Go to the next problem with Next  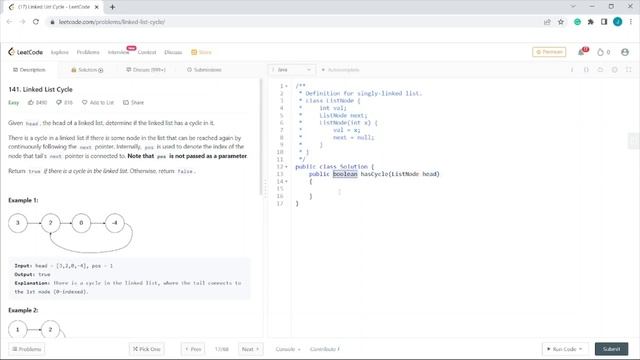pyautogui.click(x=250, y=349)
